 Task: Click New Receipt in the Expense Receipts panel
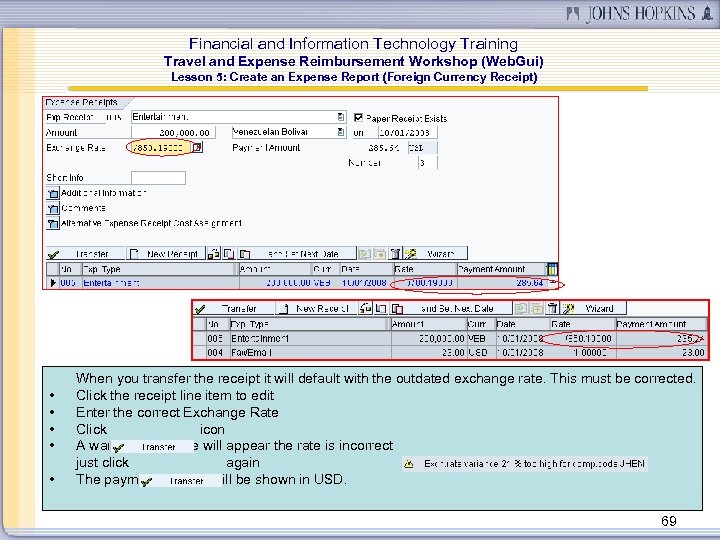166,253
